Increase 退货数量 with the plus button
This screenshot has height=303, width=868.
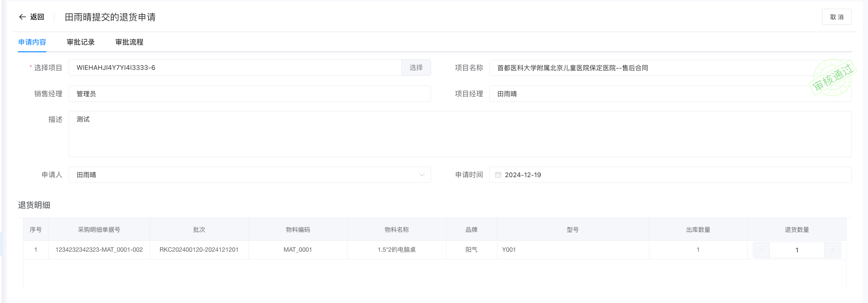[x=833, y=250]
